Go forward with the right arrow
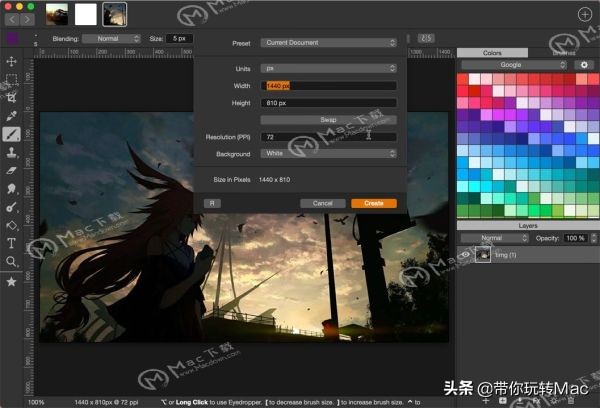600x408 pixels. (27, 19)
